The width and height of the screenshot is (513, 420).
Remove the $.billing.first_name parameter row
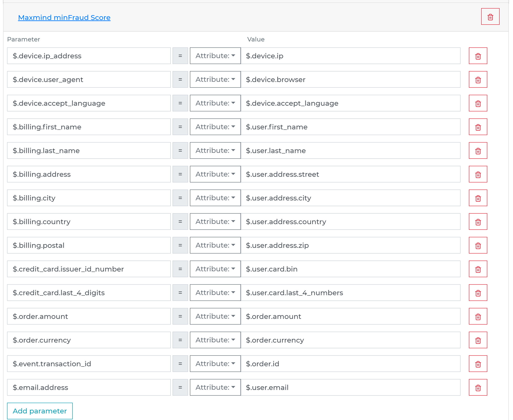click(478, 127)
